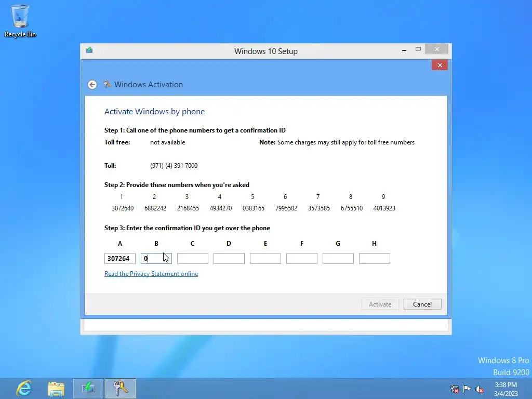
Task: Click the Windows 10 Setup title bar icon
Action: [89, 50]
